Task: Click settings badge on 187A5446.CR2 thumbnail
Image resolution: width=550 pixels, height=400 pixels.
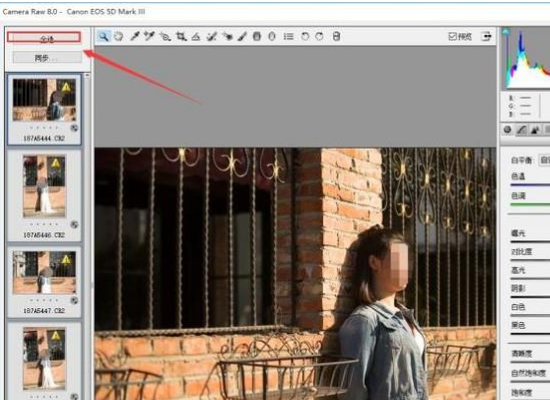Action: pos(74,224)
